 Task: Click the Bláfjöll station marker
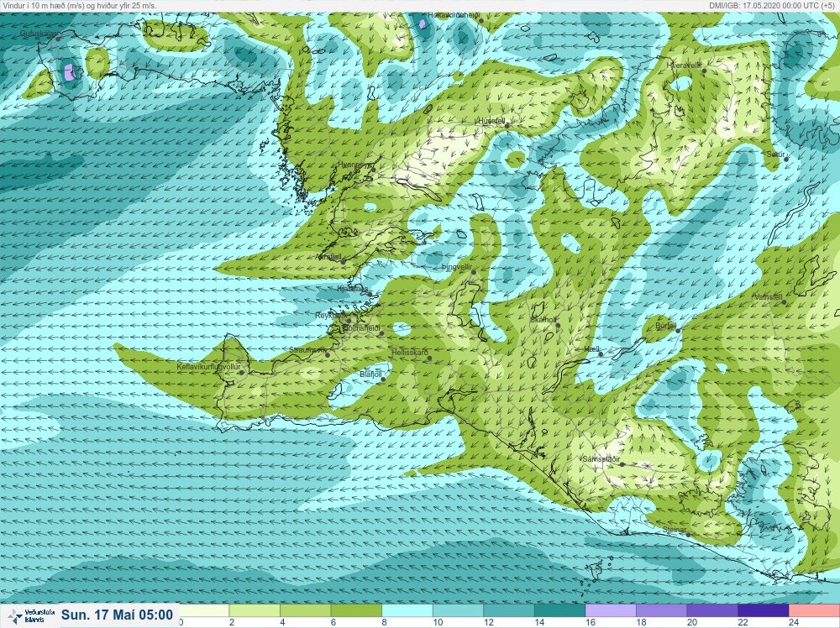coord(384,379)
